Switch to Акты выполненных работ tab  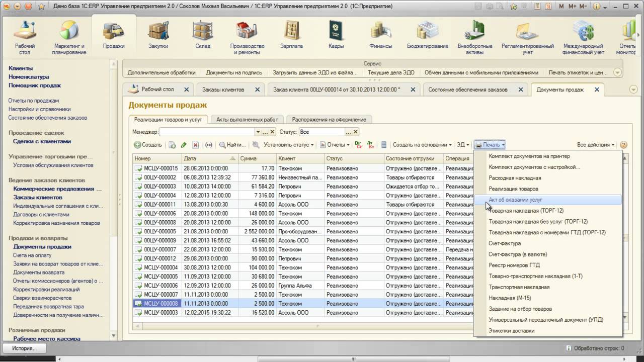[247, 120]
